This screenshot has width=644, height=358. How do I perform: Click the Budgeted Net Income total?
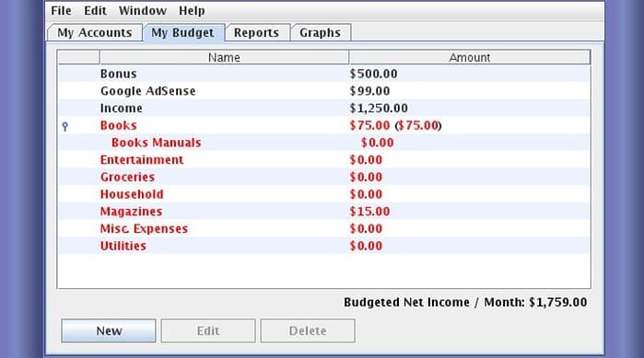(x=465, y=303)
